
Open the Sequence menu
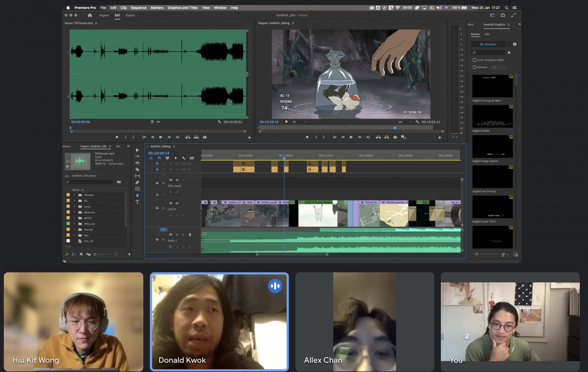(138, 8)
